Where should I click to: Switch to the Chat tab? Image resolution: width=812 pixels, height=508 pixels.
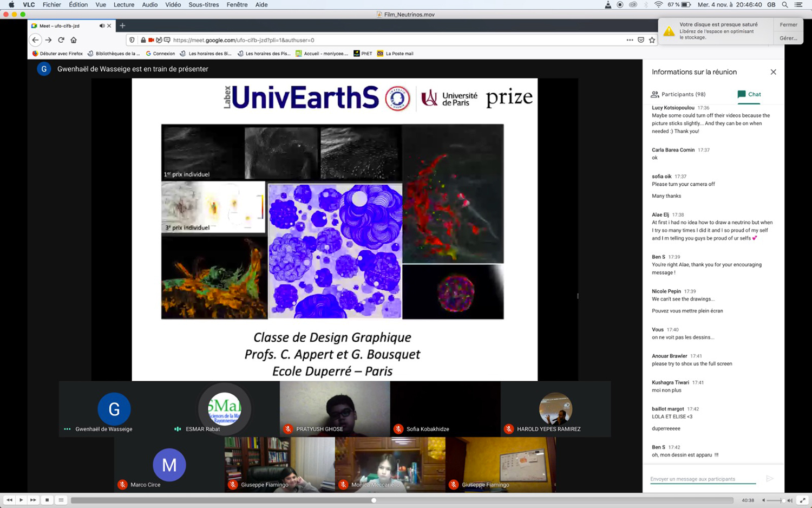749,94
